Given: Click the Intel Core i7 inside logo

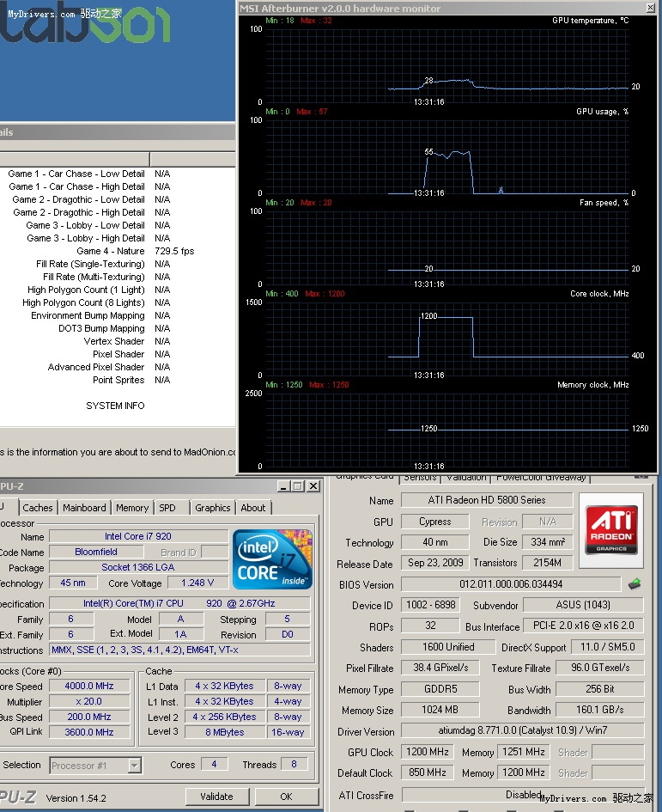Looking at the screenshot, I should (x=272, y=559).
